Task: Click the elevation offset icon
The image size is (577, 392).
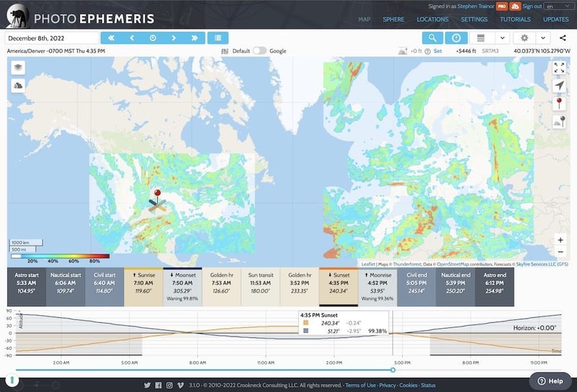Action: tap(402, 51)
